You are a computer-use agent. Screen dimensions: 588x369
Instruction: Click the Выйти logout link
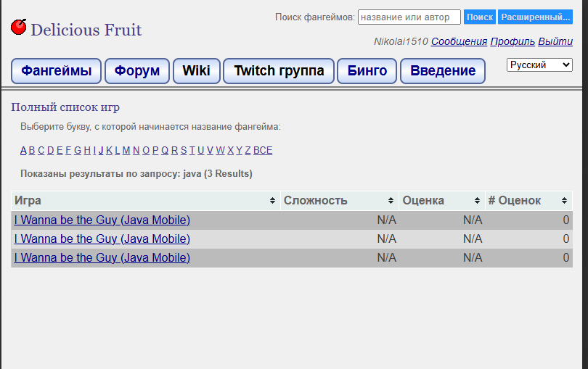coord(555,41)
